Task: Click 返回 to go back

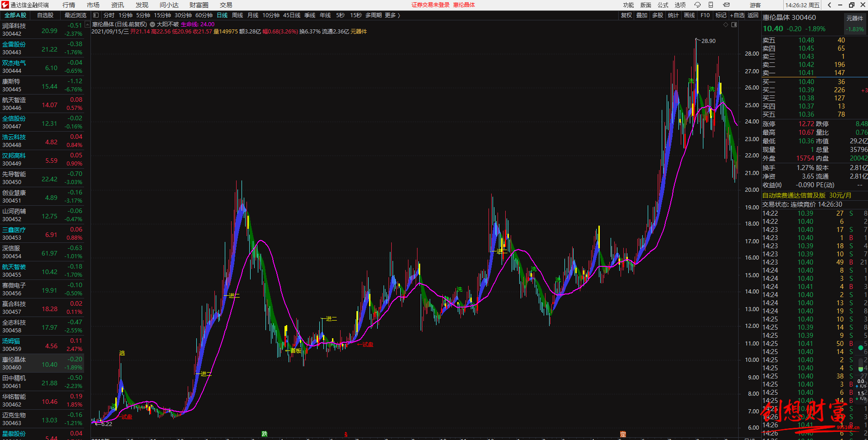Action: pyautogui.click(x=753, y=15)
